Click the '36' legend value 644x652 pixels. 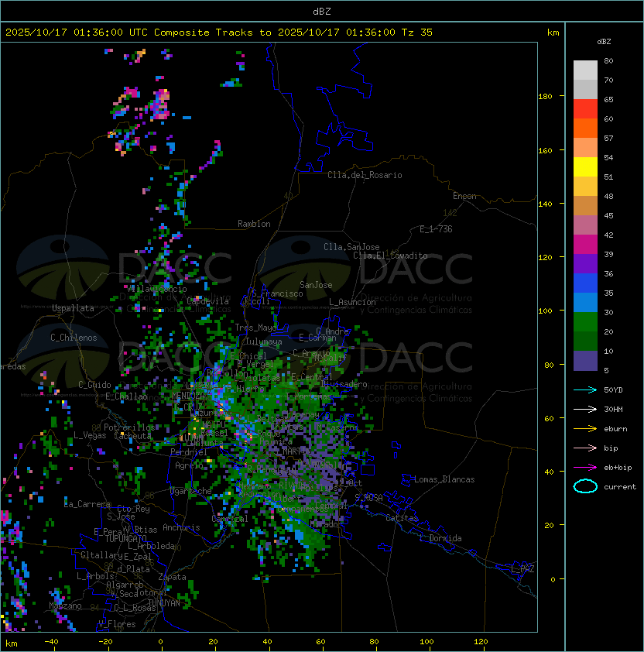click(x=608, y=273)
